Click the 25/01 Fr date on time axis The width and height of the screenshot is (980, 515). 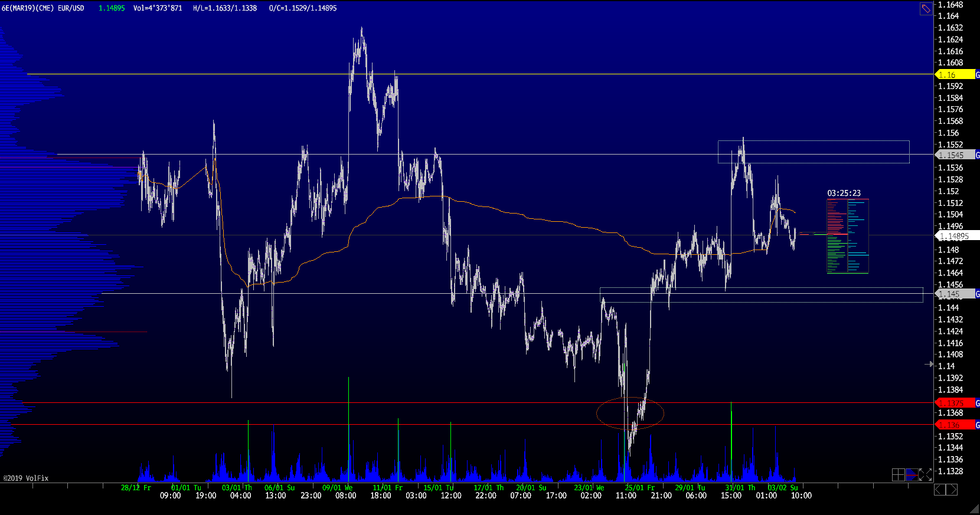coord(639,488)
